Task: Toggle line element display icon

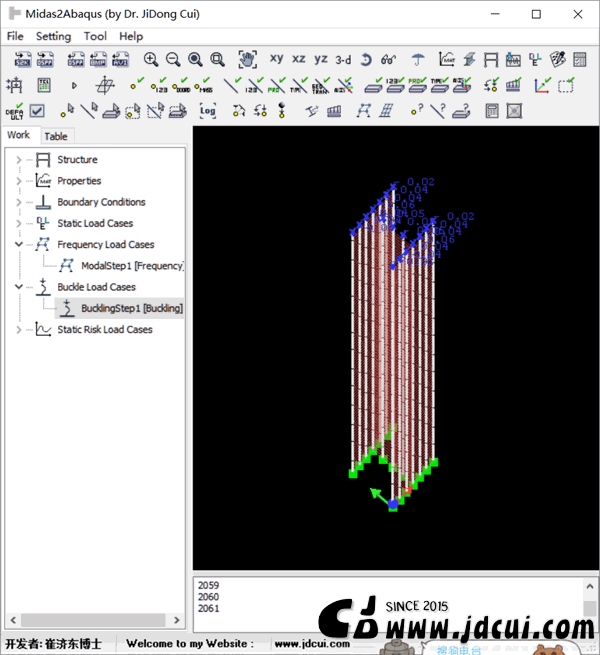Action: pos(232,85)
